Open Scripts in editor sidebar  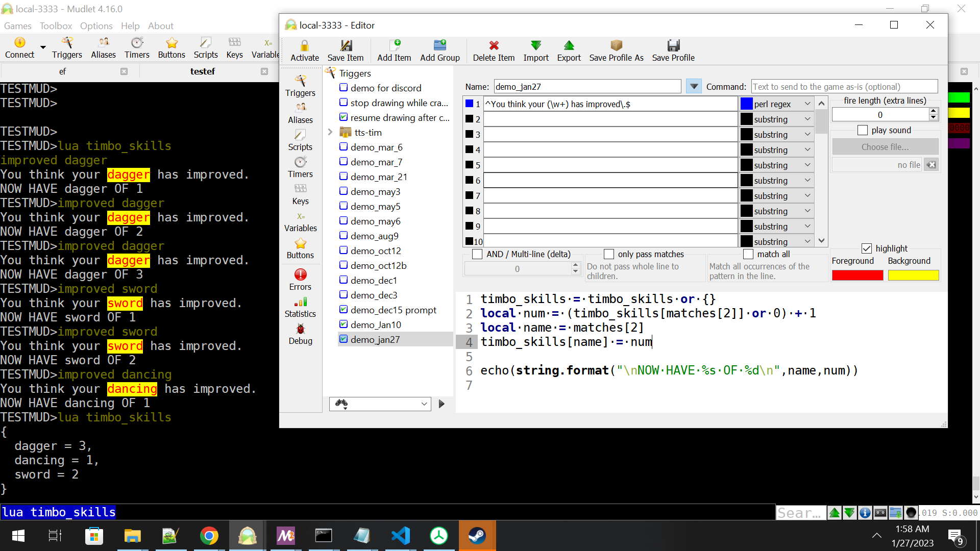[x=300, y=140]
